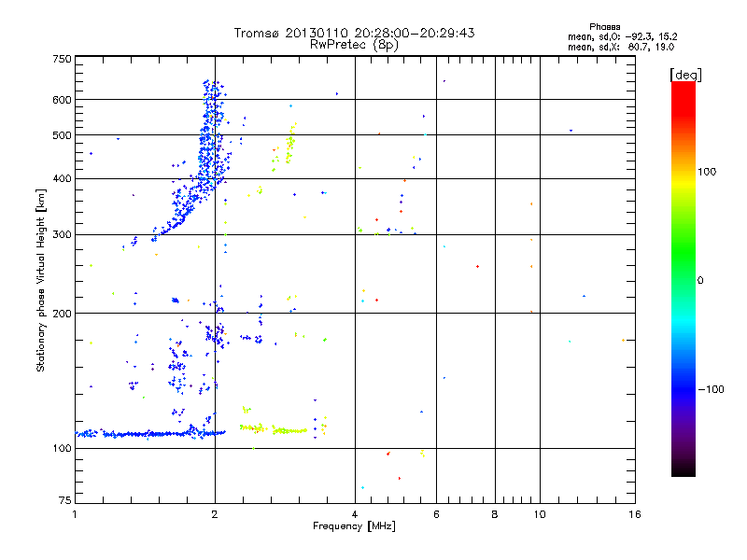Click the isolated red data point between 6 and 8 MHz
This screenshot has height=560, width=747.
point(477,267)
